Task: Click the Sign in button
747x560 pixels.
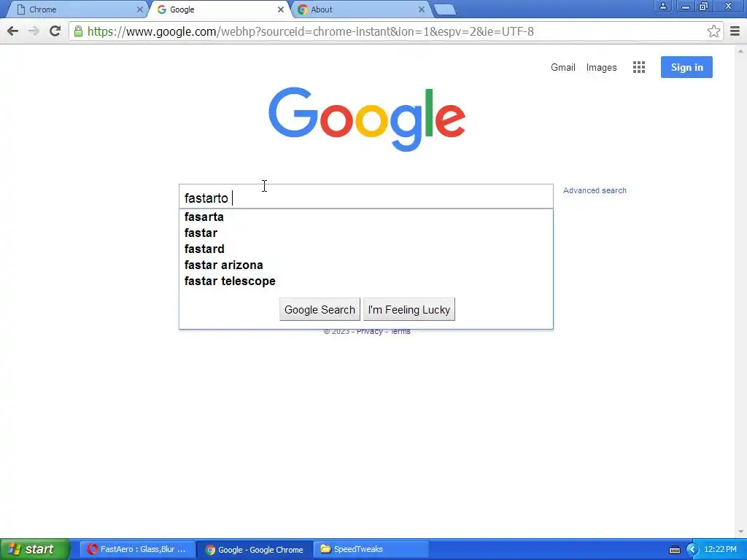Action: click(x=686, y=67)
